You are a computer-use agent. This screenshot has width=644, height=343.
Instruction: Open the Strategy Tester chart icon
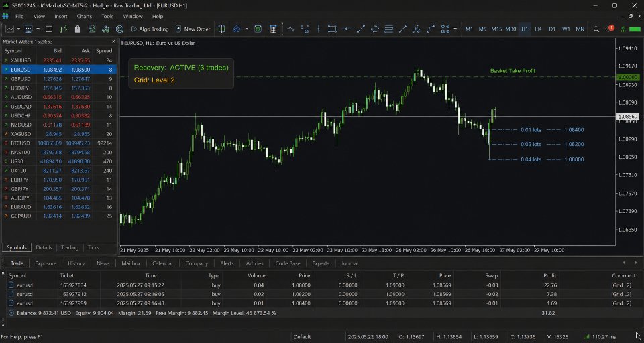point(92,29)
